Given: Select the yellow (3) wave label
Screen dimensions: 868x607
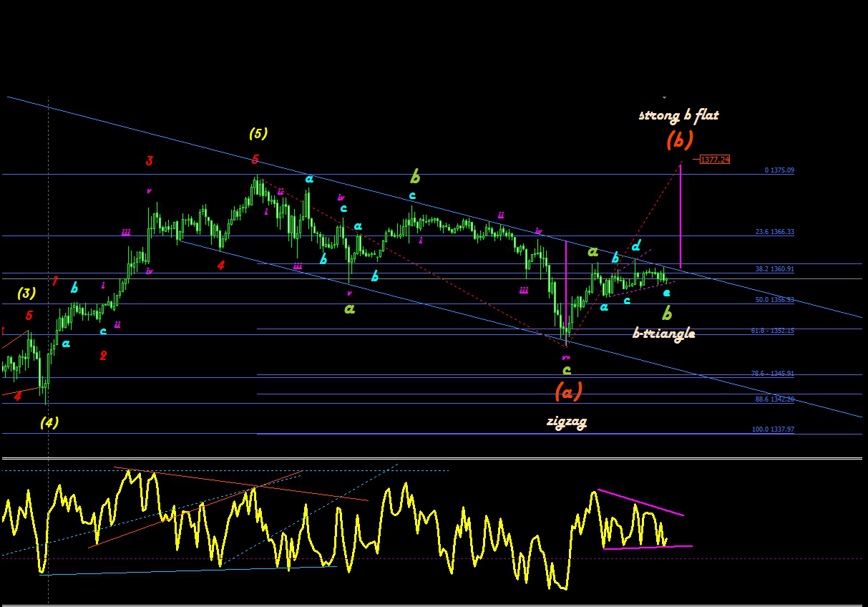Looking at the screenshot, I should 27,293.
